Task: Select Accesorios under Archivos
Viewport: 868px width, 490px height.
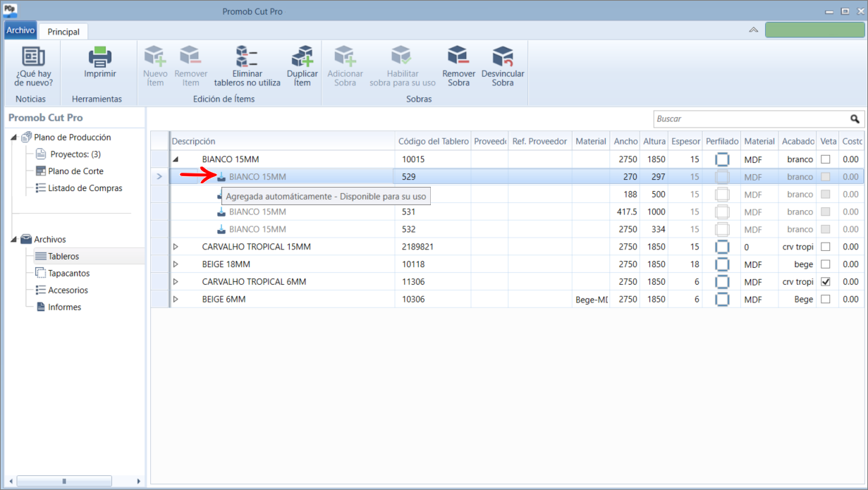Action: click(68, 290)
